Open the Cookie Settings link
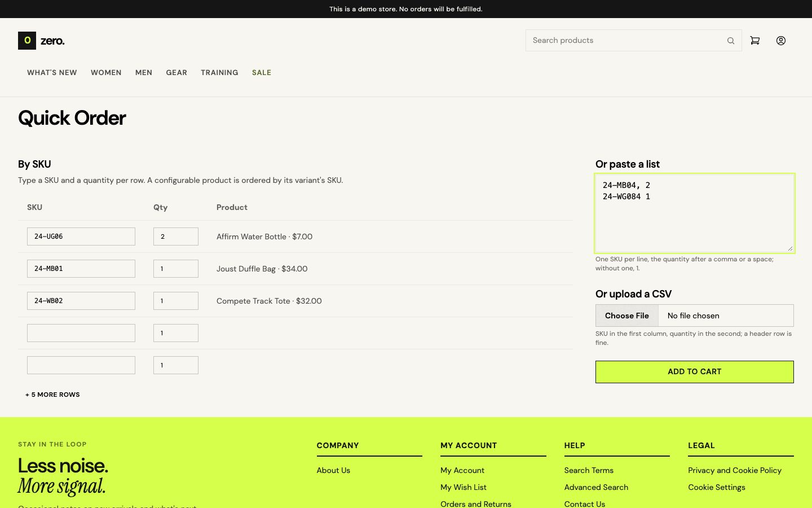812x508 pixels. 717,487
